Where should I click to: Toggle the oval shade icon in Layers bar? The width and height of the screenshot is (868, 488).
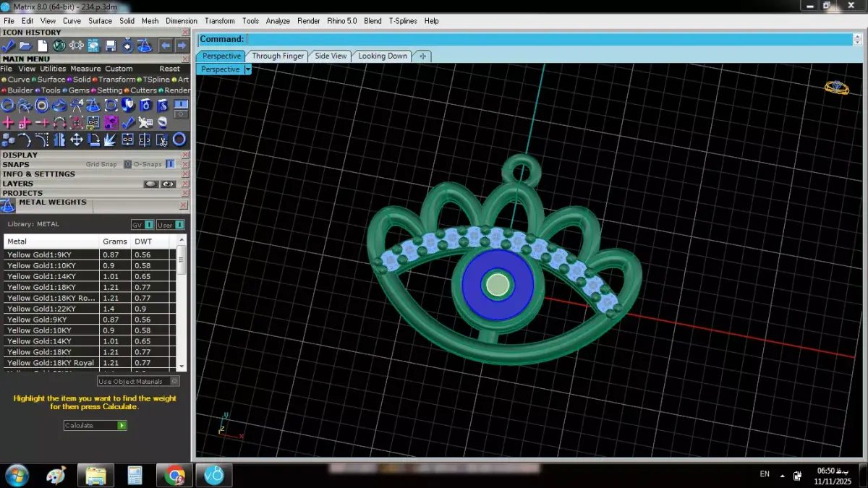[x=150, y=184]
